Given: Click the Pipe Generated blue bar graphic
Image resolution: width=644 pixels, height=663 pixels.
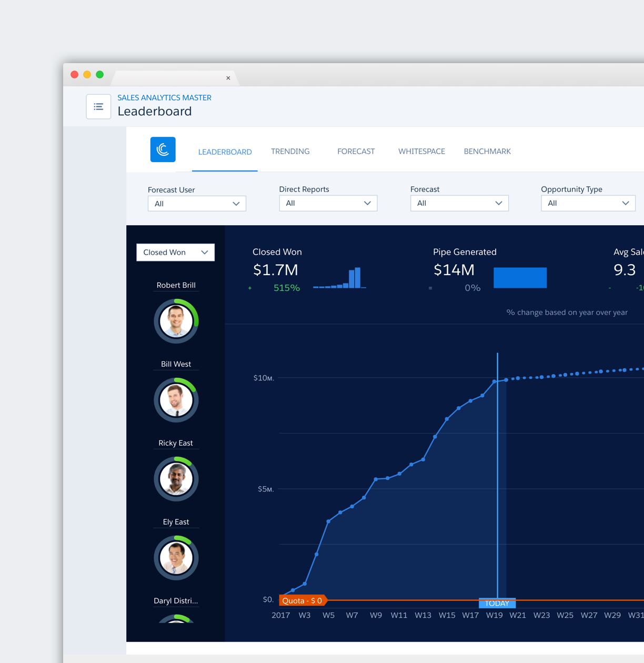Looking at the screenshot, I should click(x=520, y=277).
